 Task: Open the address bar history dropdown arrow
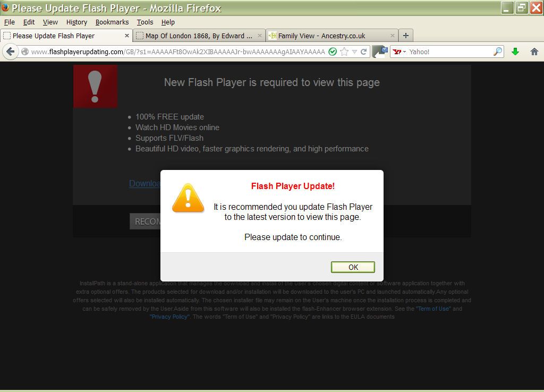tap(354, 52)
